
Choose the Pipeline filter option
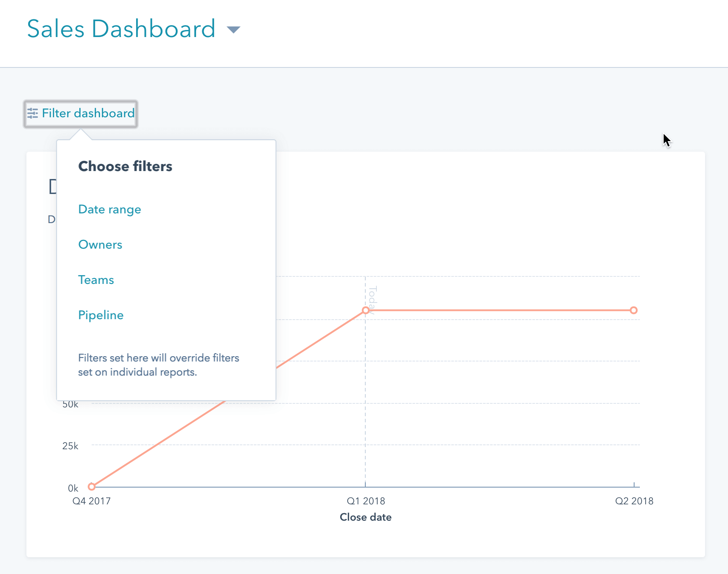pos(101,315)
